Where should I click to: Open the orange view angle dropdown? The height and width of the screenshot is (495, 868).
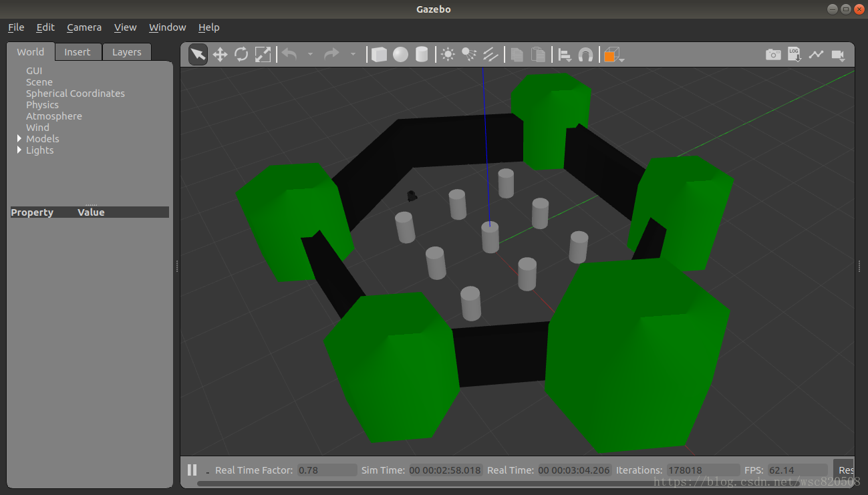tap(614, 55)
